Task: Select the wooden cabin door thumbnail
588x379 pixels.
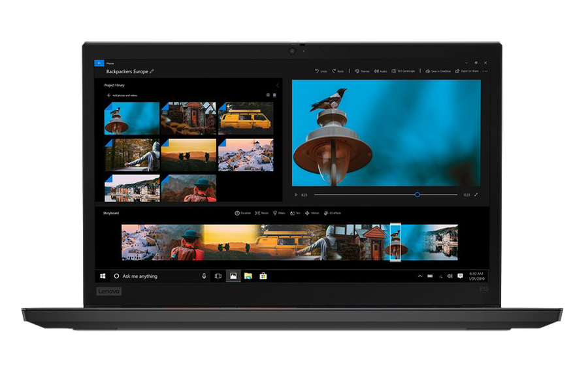Action: pyautogui.click(x=189, y=118)
